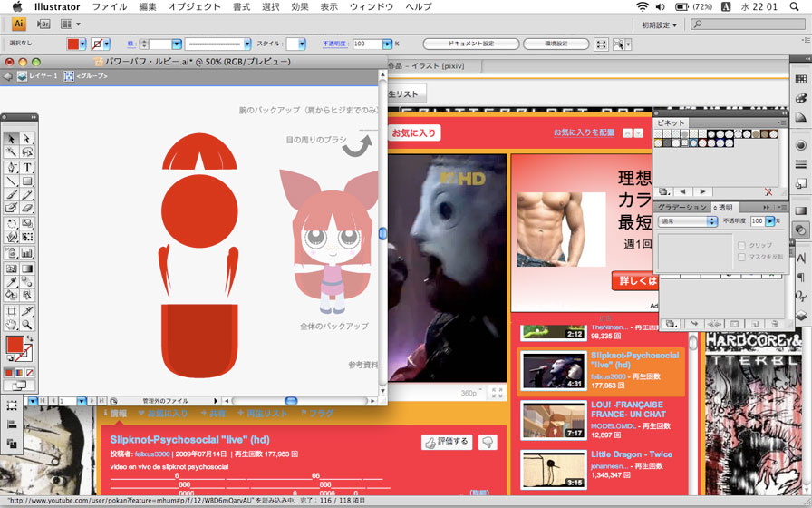Screen dimensions: 812x508
Task: Open the 通常 blend mode dropdown
Action: coord(687,221)
